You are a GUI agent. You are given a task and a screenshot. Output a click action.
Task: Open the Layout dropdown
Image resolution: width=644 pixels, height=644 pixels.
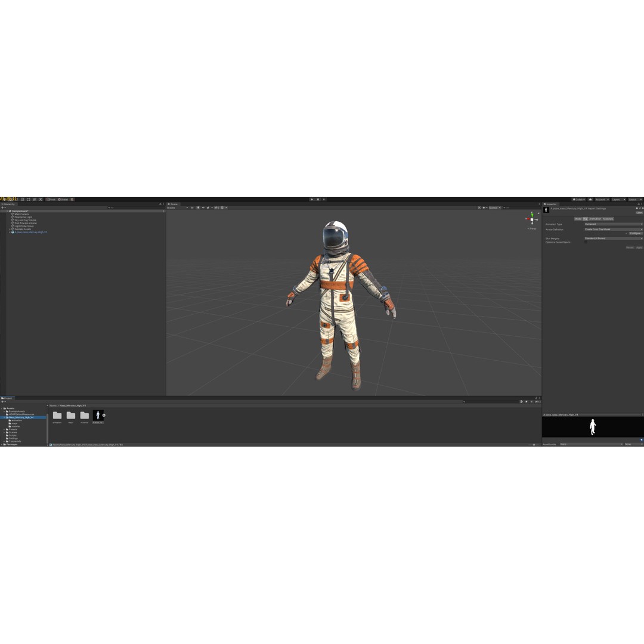[x=635, y=200]
